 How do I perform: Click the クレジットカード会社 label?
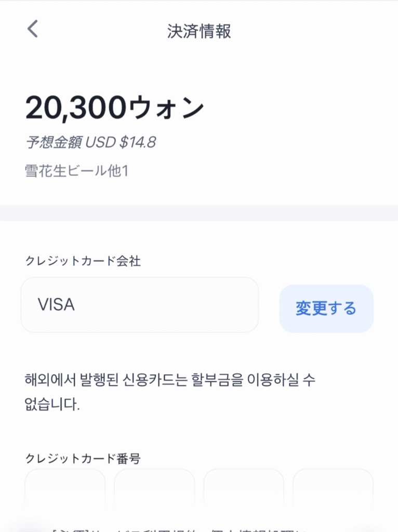(83, 261)
